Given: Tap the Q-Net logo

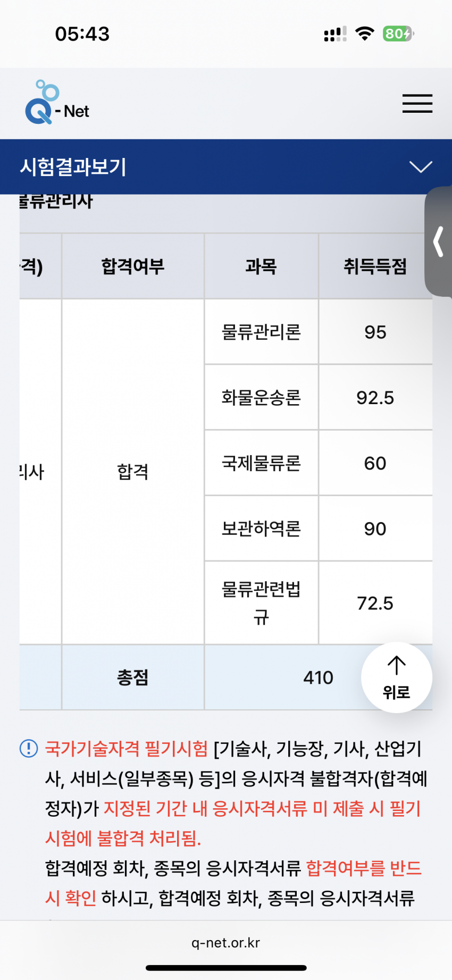Looking at the screenshot, I should click(x=57, y=103).
